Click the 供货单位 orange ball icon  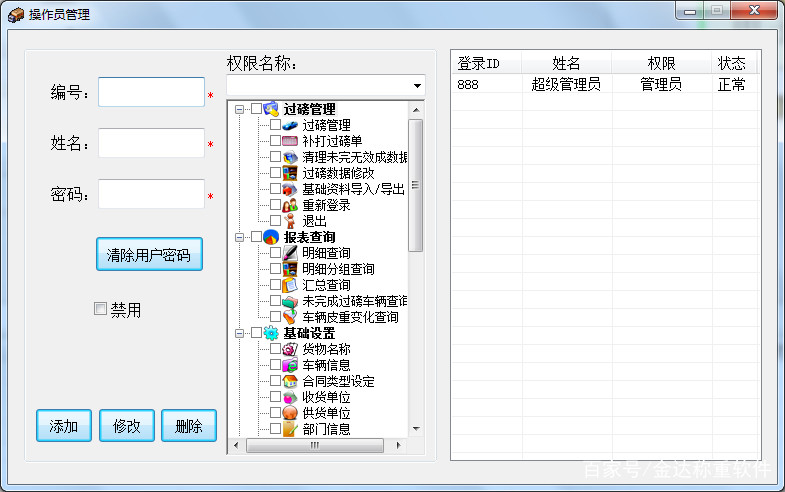point(290,413)
